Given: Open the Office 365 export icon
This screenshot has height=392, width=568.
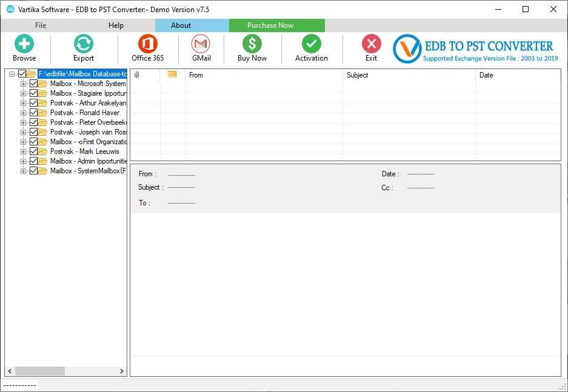Looking at the screenshot, I should [148, 44].
